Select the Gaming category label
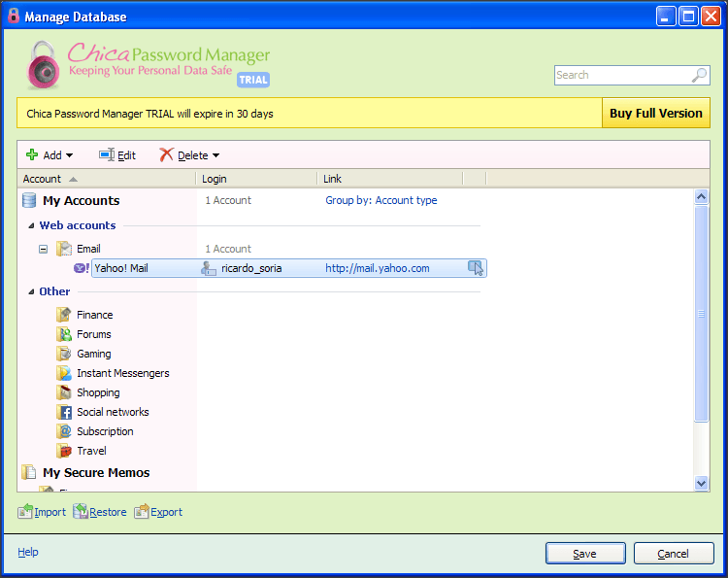The height and width of the screenshot is (578, 728). point(94,354)
